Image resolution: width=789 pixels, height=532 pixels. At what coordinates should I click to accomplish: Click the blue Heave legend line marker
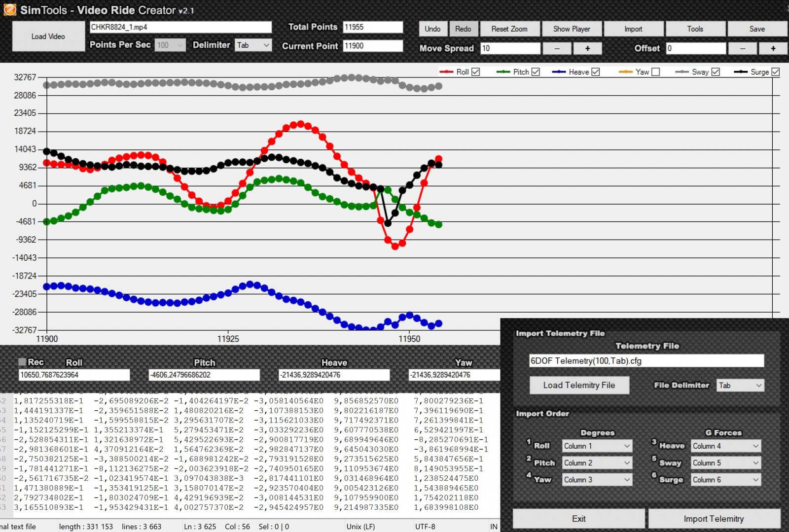pyautogui.click(x=559, y=72)
